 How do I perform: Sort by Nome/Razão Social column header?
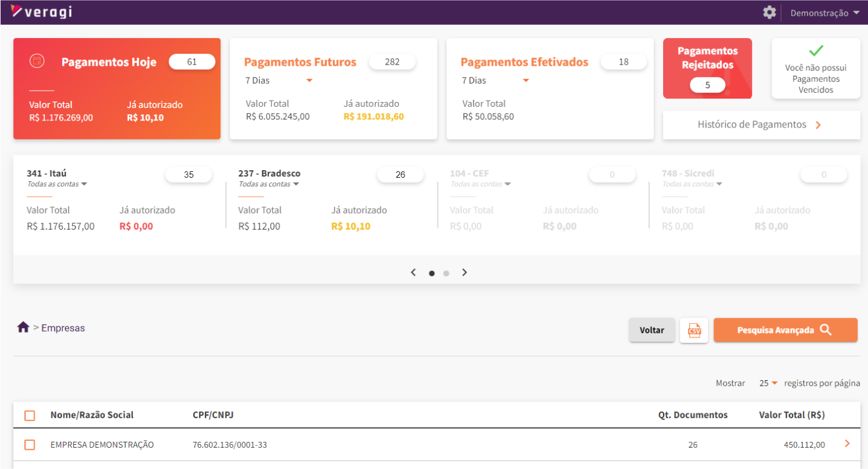[x=92, y=415]
